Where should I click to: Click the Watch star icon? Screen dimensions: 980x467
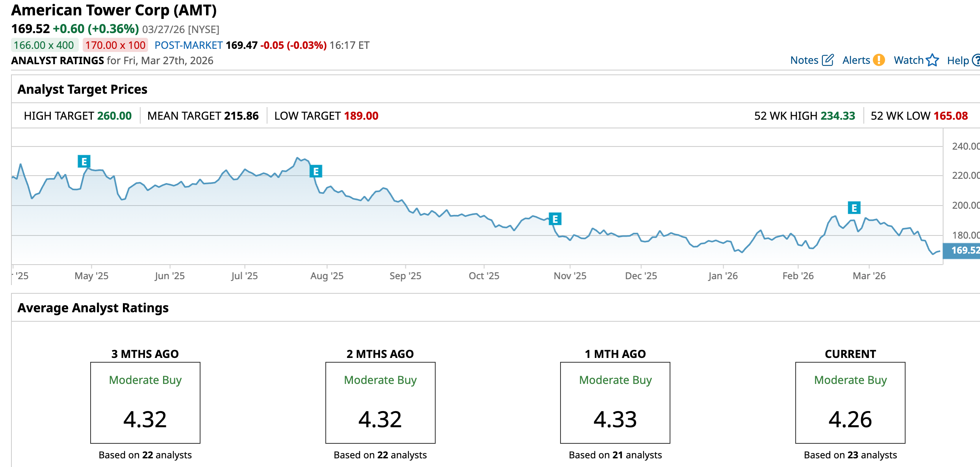pyautogui.click(x=932, y=60)
